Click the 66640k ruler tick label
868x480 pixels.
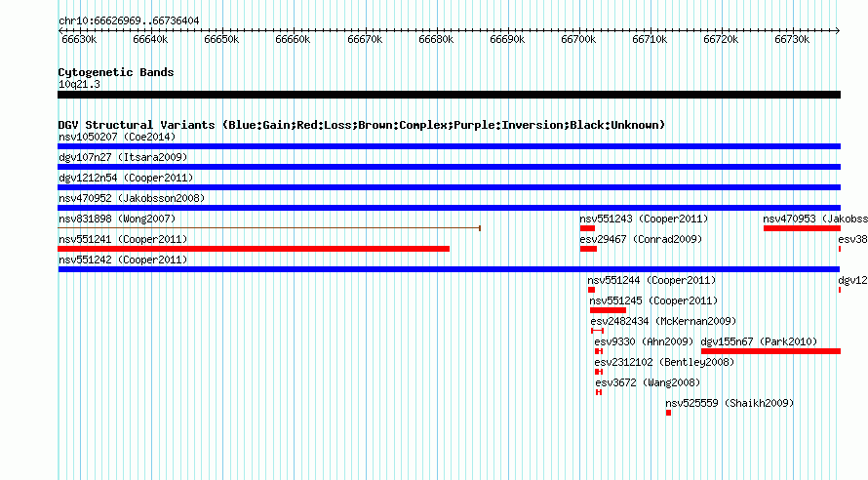click(150, 39)
